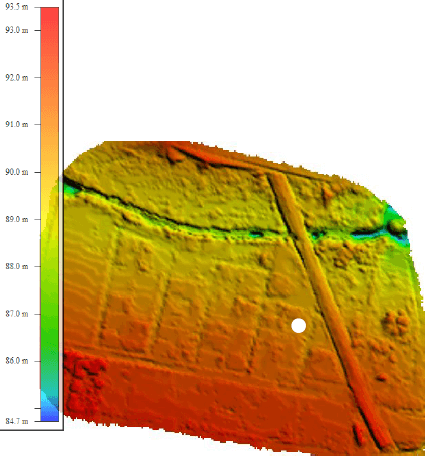Screen dimensions: 432x461
Task: Pick the blue bottom of the color scale
Action: click(50, 413)
